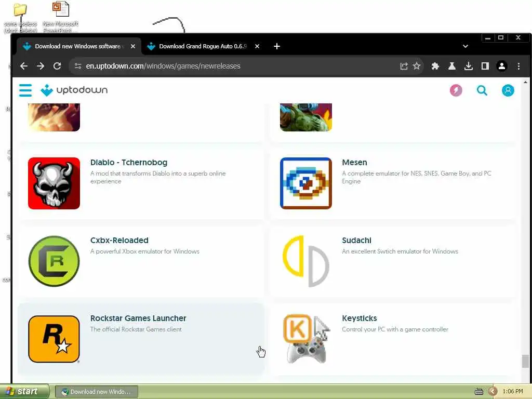
Task: Open the pink lightning bolt icon
Action: pyautogui.click(x=456, y=90)
